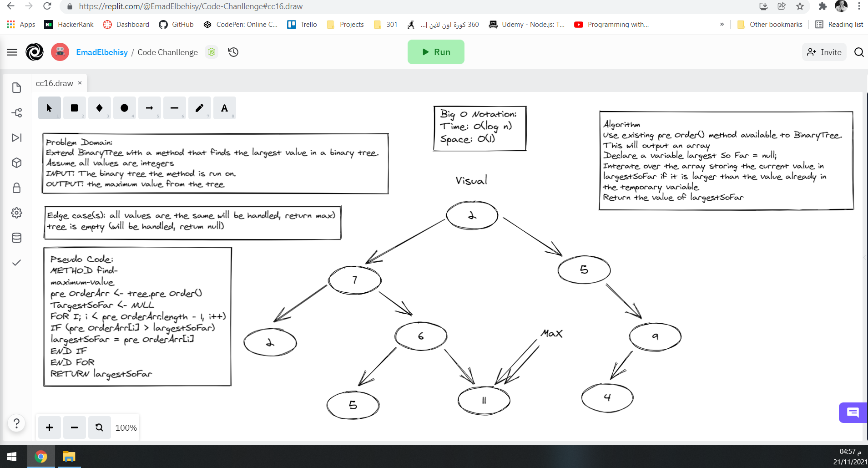Open the Windows Start menu
Screen dimensions: 868x468
(12, 457)
